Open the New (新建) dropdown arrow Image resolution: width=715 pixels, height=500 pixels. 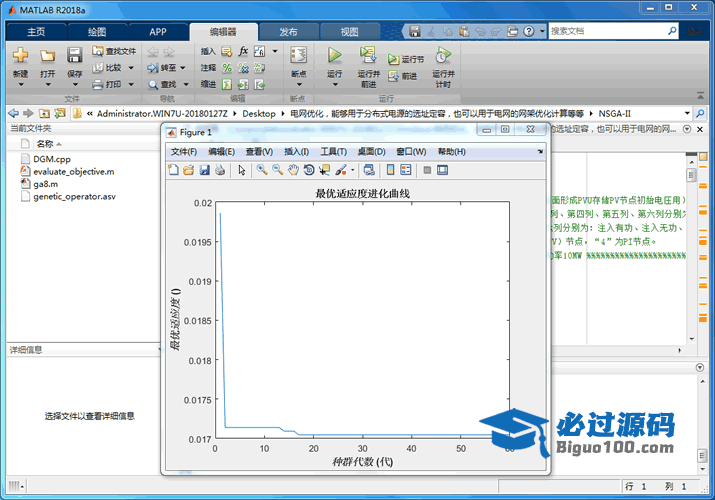(21, 85)
